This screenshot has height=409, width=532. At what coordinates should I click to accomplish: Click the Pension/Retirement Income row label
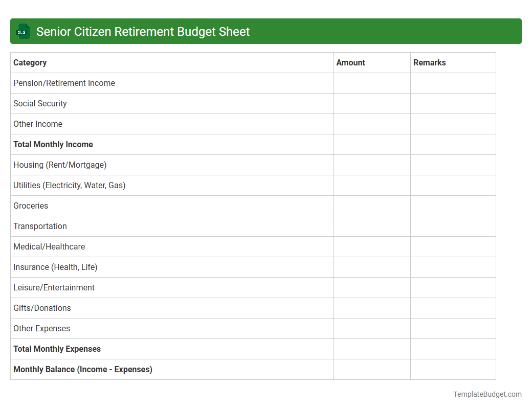(64, 83)
